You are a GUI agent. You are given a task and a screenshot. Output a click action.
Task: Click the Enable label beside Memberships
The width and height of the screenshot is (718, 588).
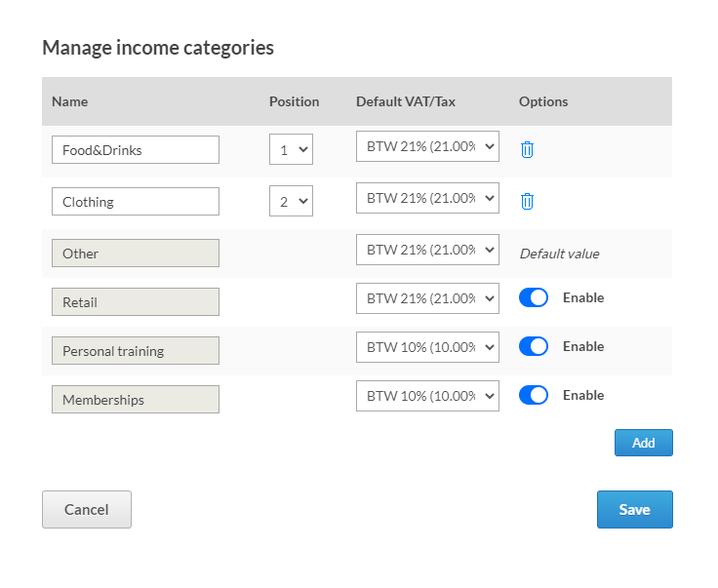coord(583,395)
